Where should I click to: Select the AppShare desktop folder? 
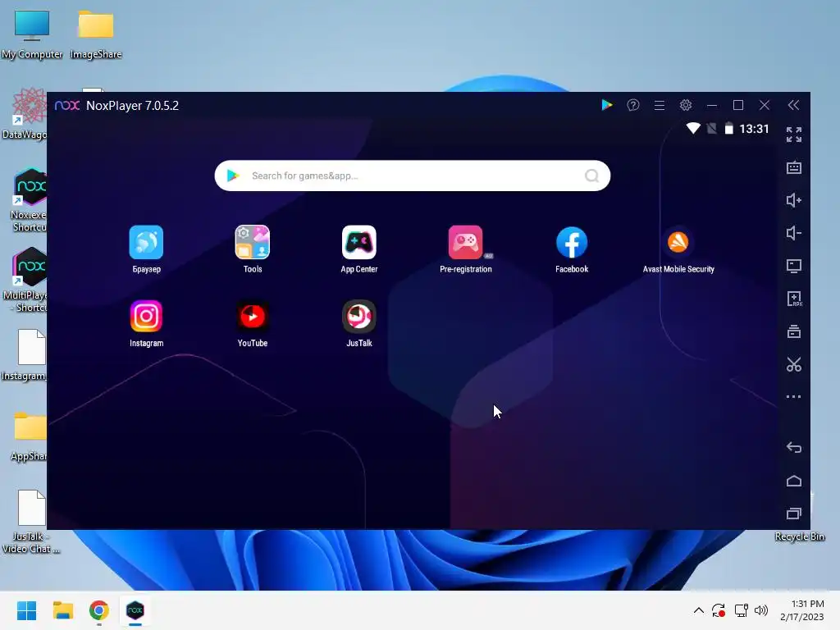click(28, 435)
